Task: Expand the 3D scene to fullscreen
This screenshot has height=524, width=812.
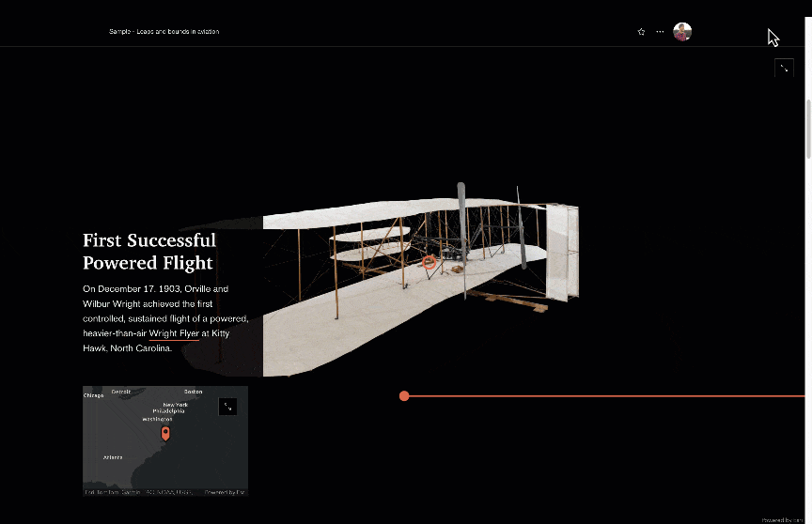Action: [x=784, y=69]
